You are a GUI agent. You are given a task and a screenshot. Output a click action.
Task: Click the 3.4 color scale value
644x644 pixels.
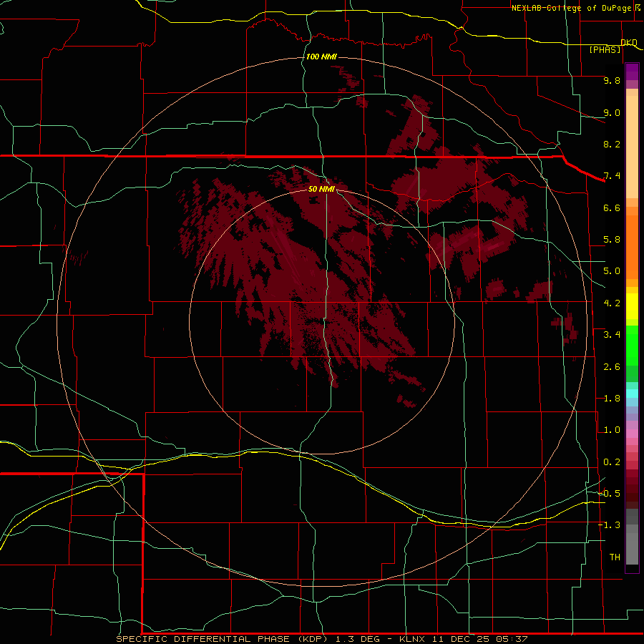[612, 335]
